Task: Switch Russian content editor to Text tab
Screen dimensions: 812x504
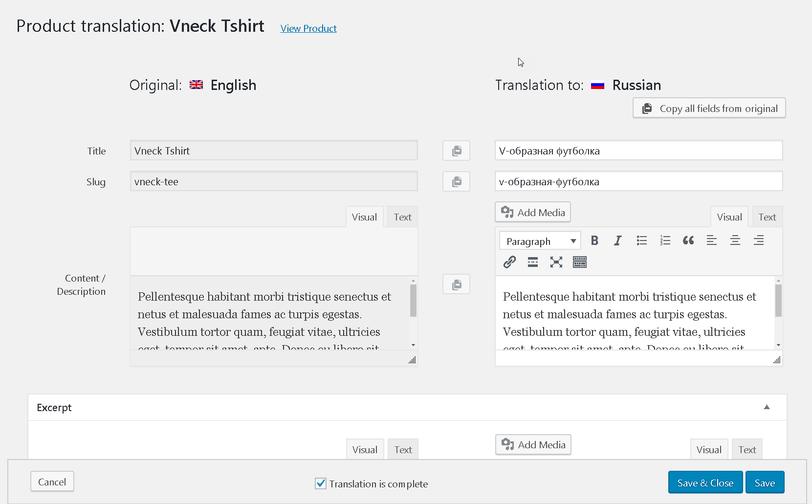Action: [768, 217]
